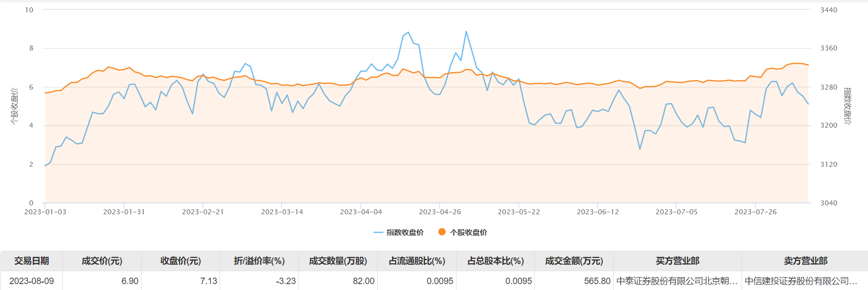The image size is (868, 290).
Task: Click the x-axis label 2023-07-05
Action: (x=677, y=212)
